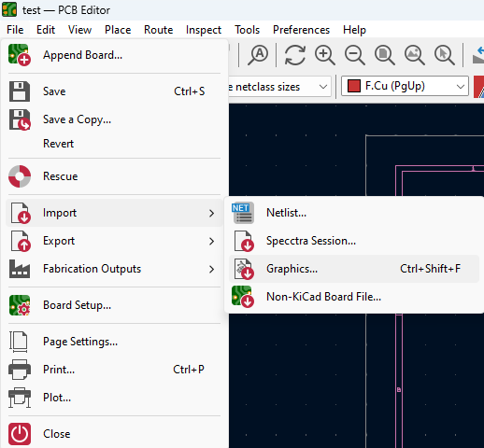Choose Import Graphics from submenu
The width and height of the screenshot is (484, 448).
(x=354, y=269)
